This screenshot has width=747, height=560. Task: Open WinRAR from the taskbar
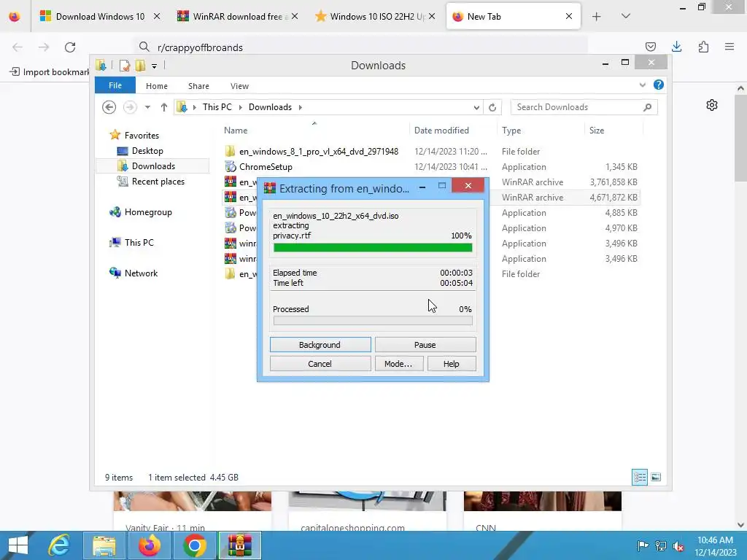point(239,545)
